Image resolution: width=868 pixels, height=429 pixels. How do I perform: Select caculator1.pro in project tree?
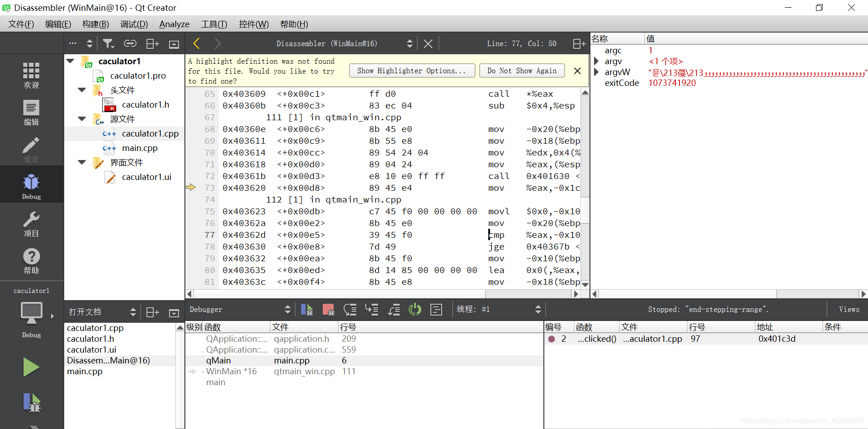click(137, 75)
